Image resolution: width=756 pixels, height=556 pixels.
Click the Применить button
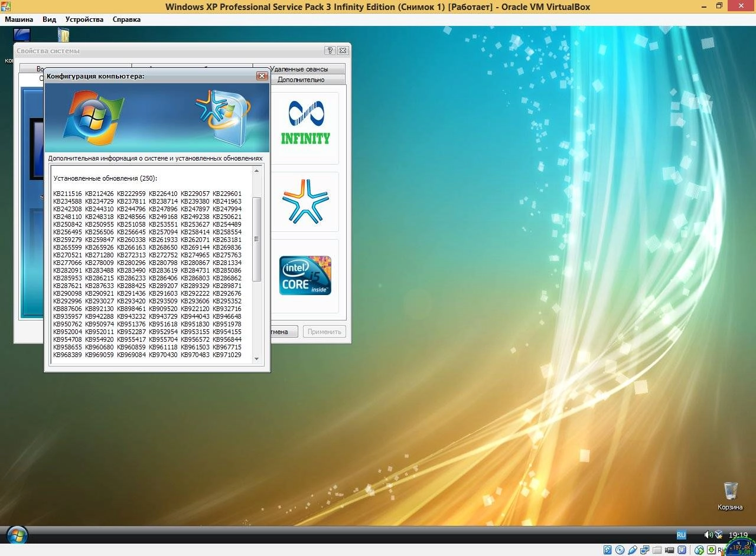324,332
